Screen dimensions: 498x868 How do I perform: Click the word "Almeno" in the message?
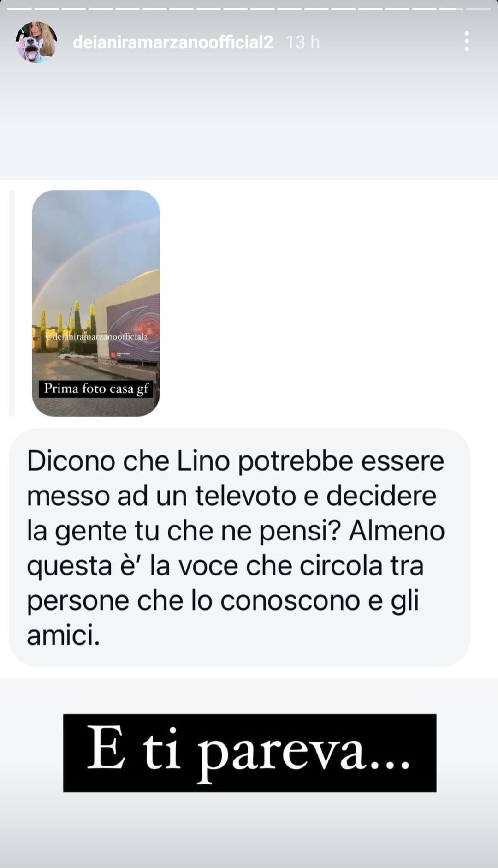tap(397, 531)
